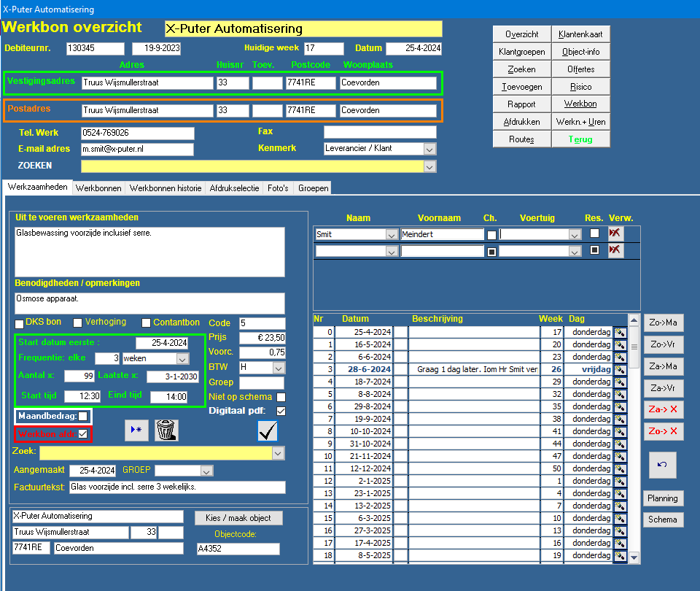The width and height of the screenshot is (700, 591).
Task: Click the edit icon for row 3 (vrijdag)
Action: pos(621,369)
